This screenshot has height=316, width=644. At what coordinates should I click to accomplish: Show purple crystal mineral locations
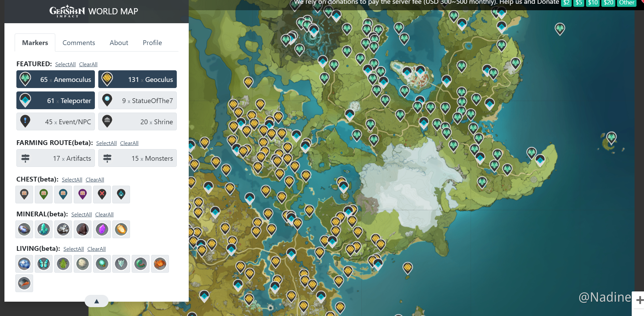click(102, 229)
